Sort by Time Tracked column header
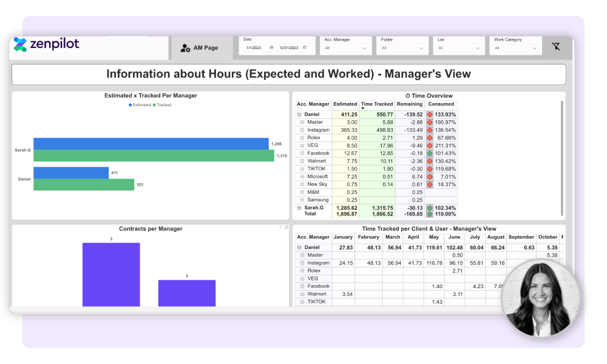This screenshot has height=364, width=607. click(x=377, y=104)
